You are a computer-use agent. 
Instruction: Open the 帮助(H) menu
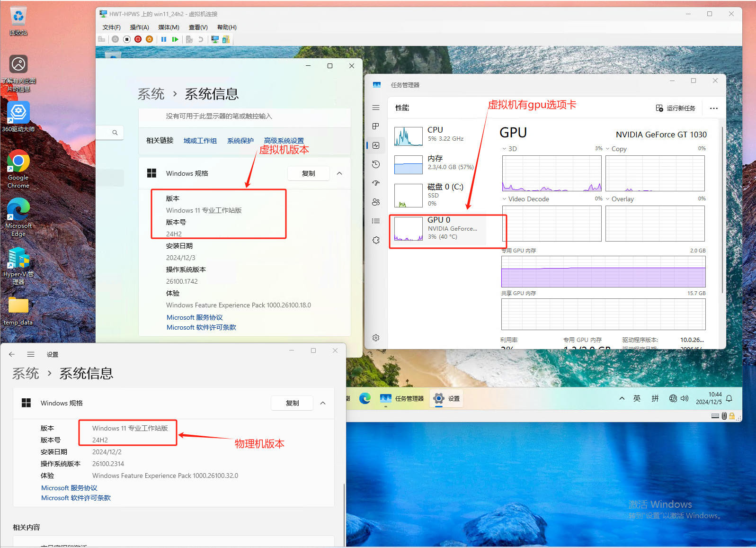point(227,27)
